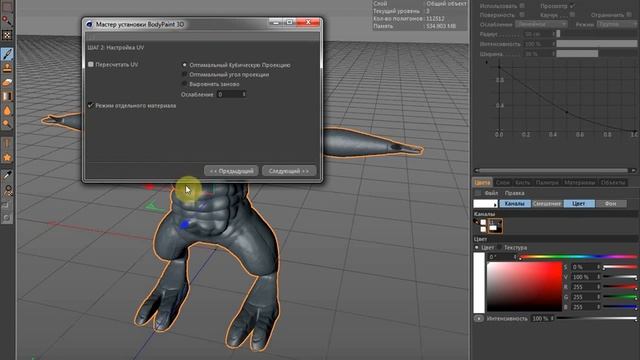
Task: Click the Цвет button next to Смешение
Action: [x=579, y=203]
